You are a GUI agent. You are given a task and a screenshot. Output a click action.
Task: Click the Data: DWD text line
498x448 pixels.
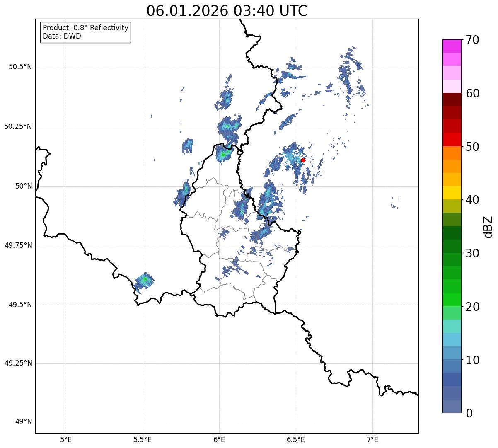[x=62, y=36]
